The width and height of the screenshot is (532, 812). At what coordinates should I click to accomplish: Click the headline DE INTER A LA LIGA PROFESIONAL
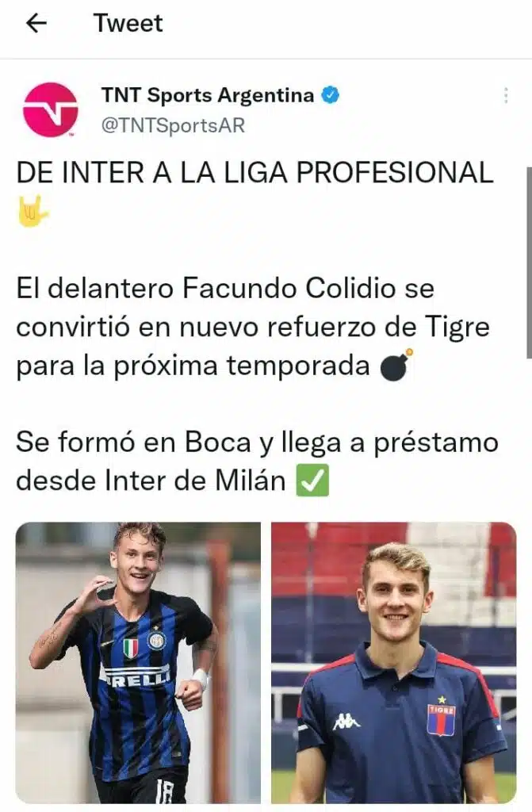[x=255, y=172]
